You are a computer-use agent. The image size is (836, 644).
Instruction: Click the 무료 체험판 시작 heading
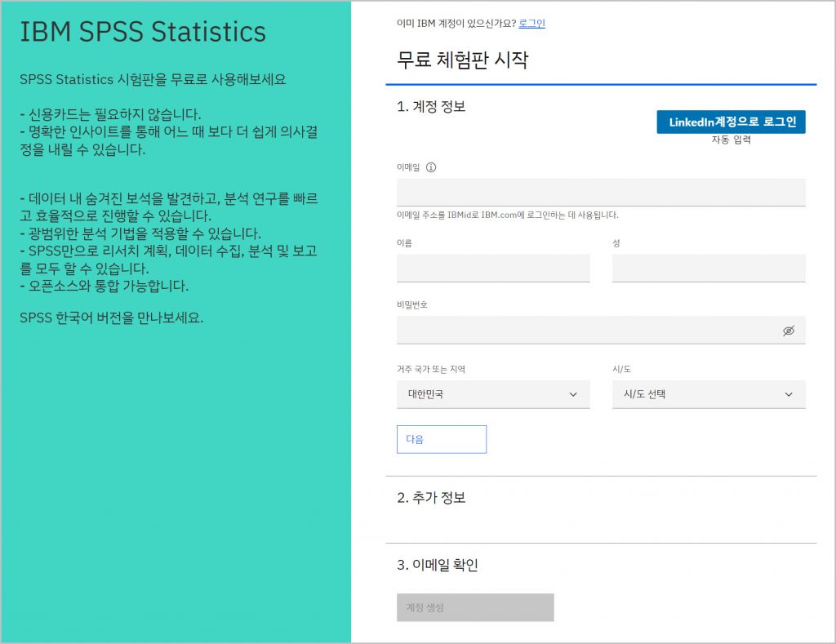pos(462,59)
